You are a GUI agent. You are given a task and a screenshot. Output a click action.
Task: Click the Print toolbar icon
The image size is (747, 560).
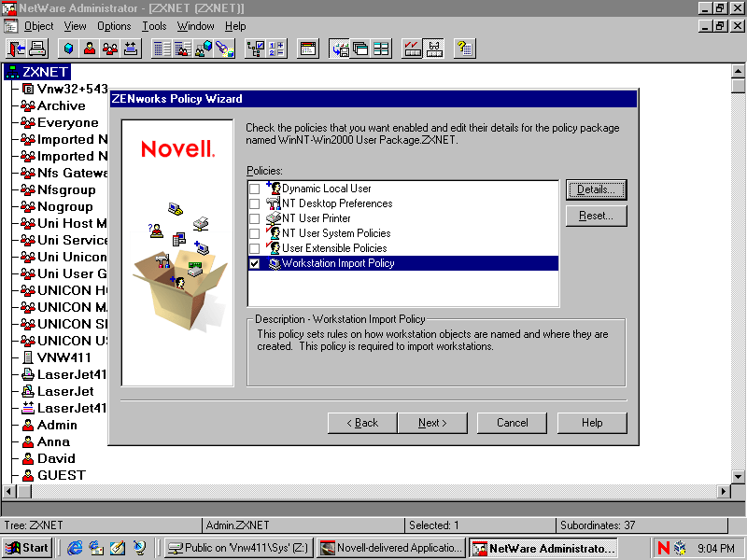(x=37, y=49)
